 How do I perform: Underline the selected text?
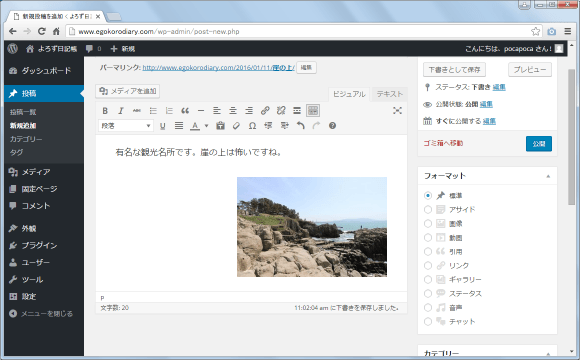tap(162, 126)
